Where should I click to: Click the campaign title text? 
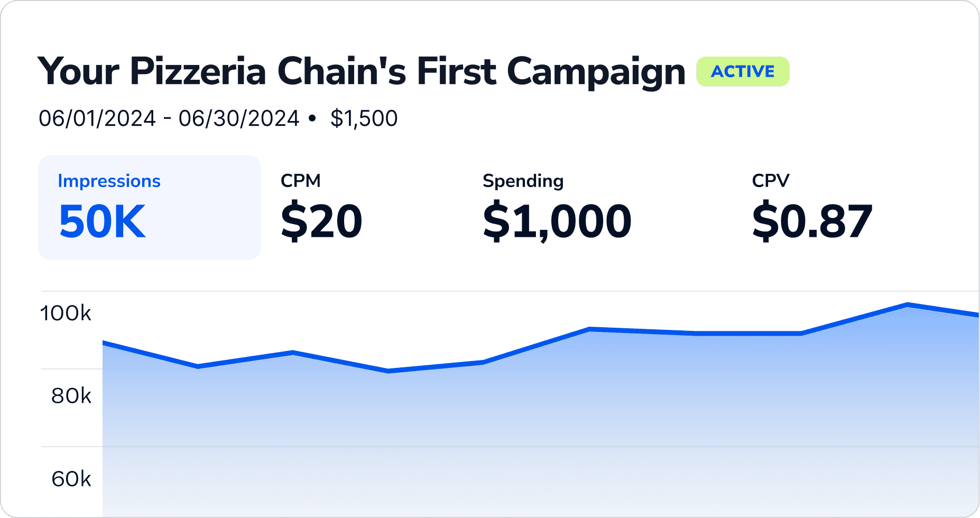[x=362, y=70]
